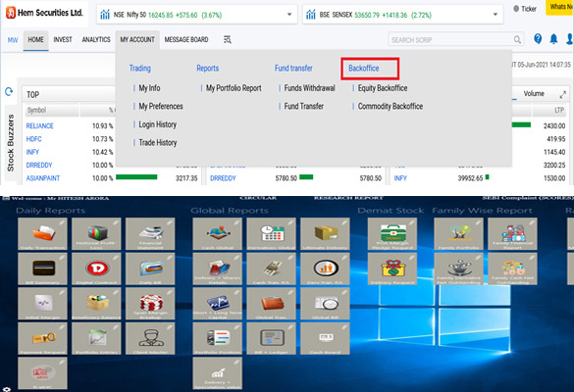Select My Portfolio Report menu entry
Screen dimensions: 574x392
pos(234,88)
